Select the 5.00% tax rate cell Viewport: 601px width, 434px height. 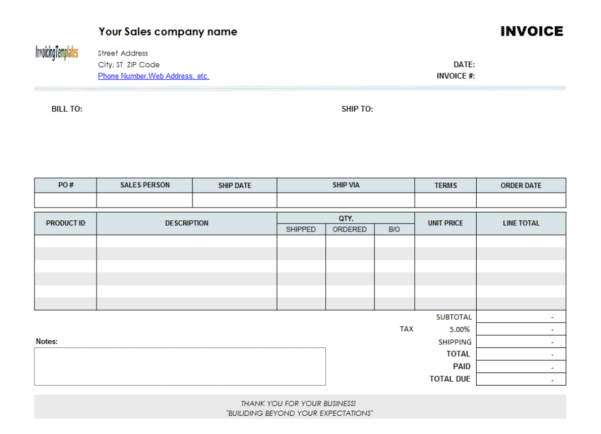click(459, 329)
